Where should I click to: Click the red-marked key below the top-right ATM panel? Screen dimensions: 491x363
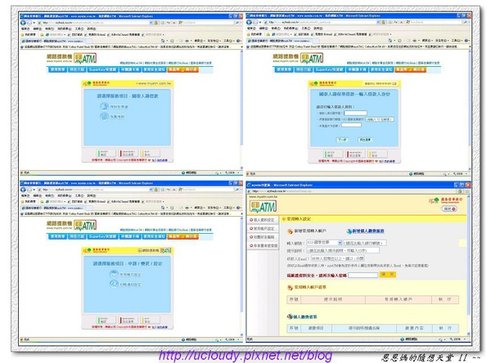(x=355, y=154)
